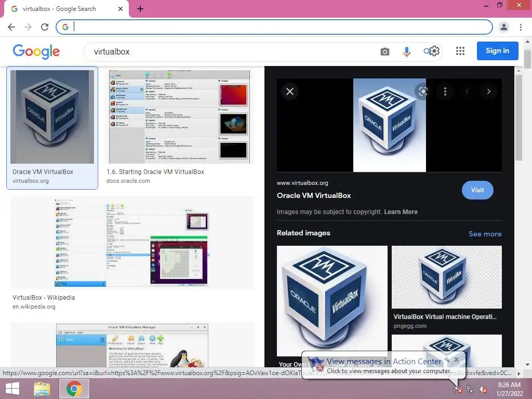Open the VirtualBox Manager penguin thumbnail
The image size is (532, 399).
point(132,345)
